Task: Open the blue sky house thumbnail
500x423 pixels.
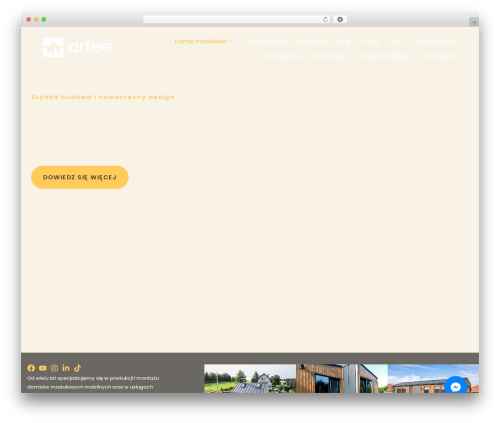Action: 433,378
